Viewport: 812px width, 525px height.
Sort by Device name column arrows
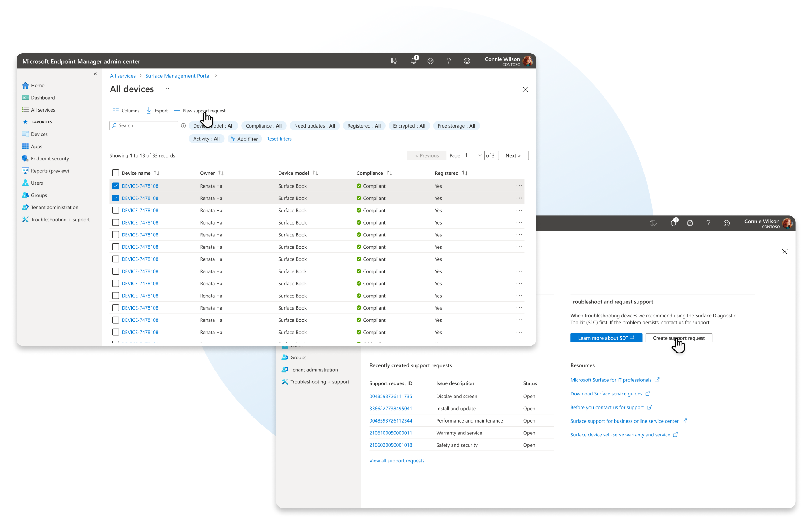pyautogui.click(x=157, y=173)
